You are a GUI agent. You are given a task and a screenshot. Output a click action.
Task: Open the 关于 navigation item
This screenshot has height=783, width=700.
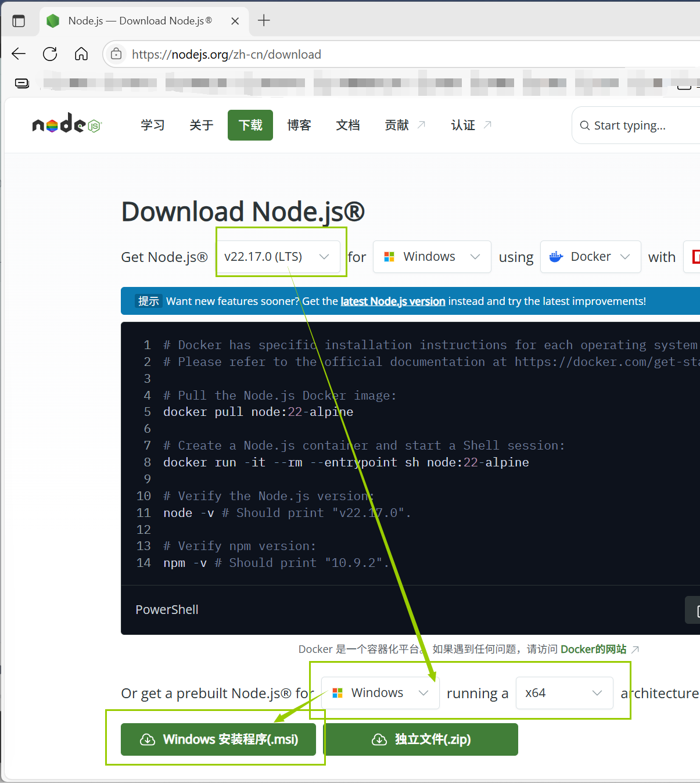(202, 125)
